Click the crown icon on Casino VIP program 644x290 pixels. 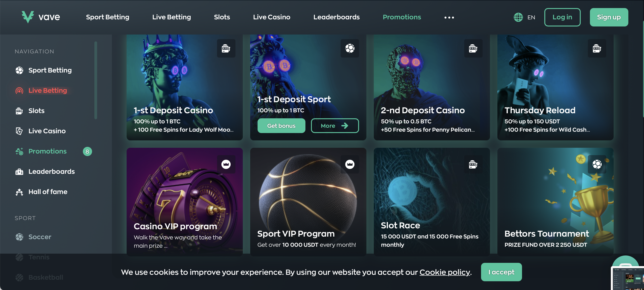click(x=226, y=164)
